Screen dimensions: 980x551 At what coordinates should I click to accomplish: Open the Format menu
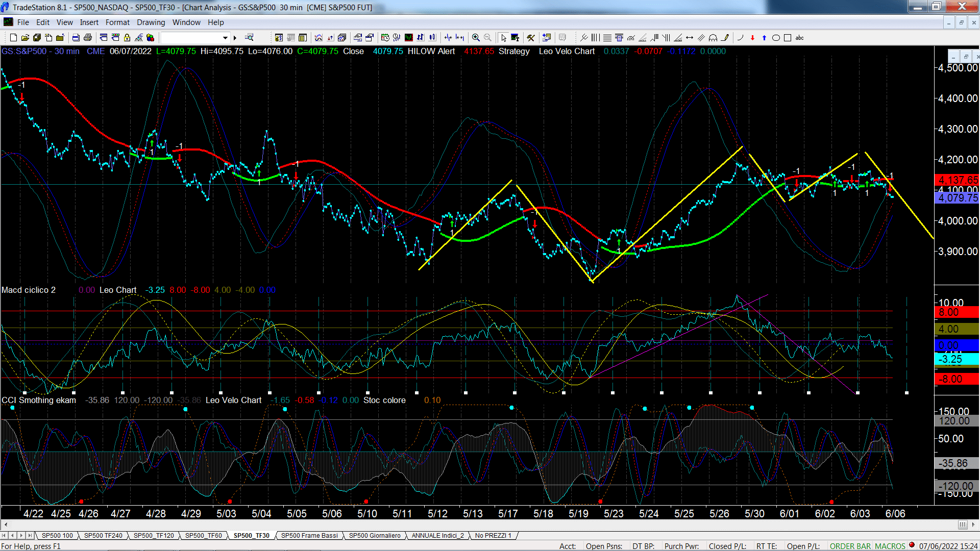(x=117, y=22)
